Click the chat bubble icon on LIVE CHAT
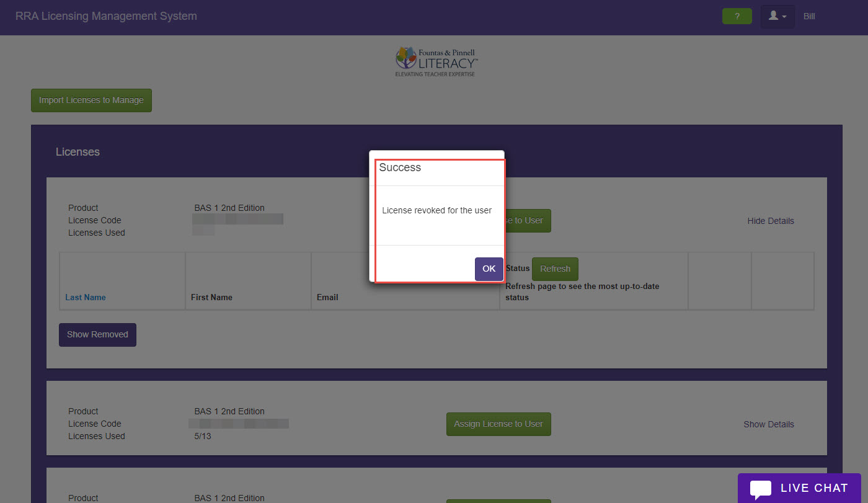The width and height of the screenshot is (868, 503). [761, 489]
